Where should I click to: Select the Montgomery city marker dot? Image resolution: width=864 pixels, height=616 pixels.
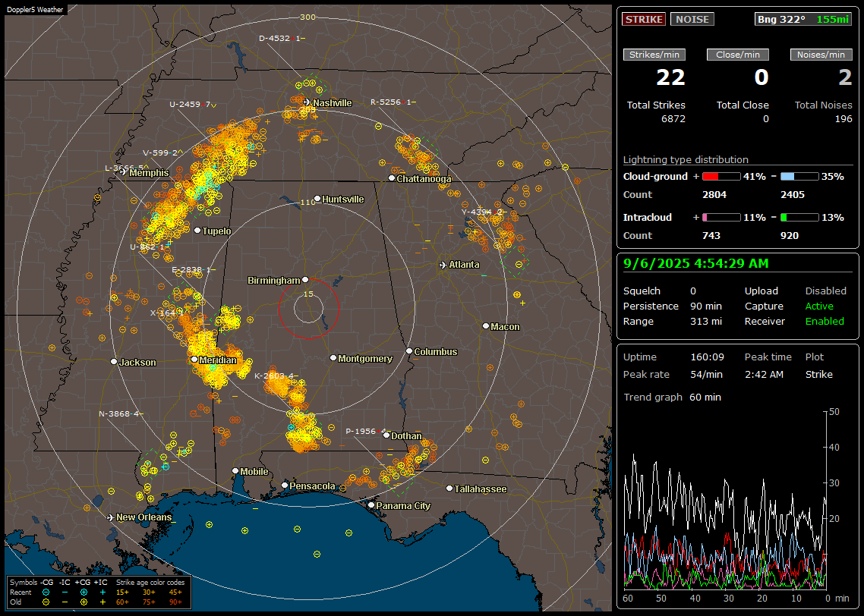[333, 358]
